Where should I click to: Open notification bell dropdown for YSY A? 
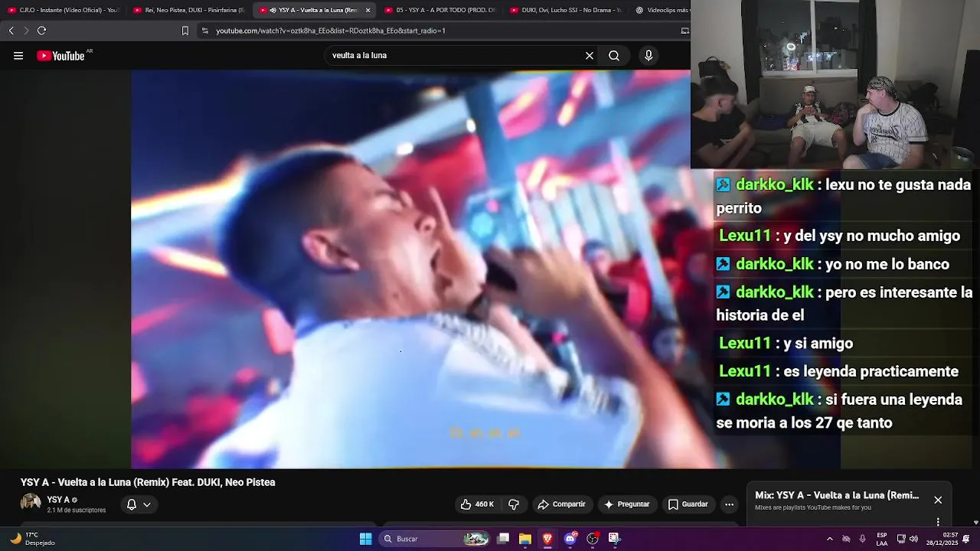139,504
